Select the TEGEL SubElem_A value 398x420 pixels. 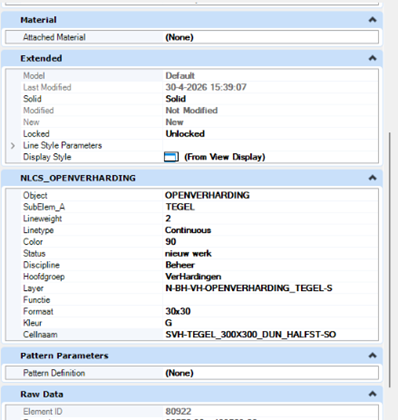180,207
